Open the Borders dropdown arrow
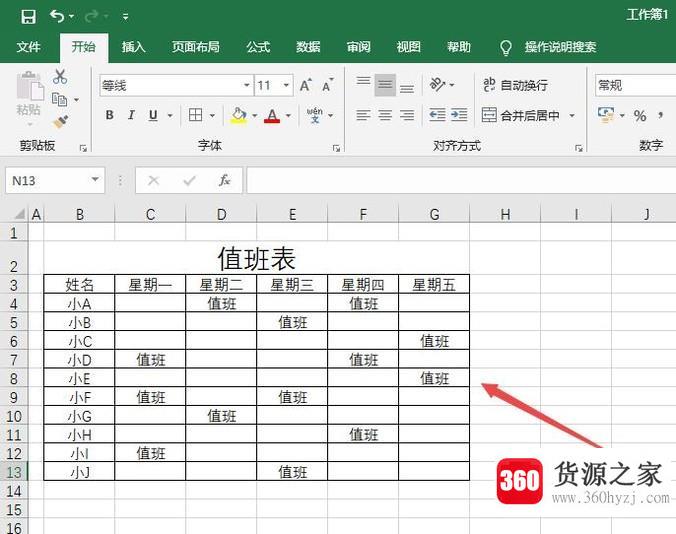Screen dimensions: 676x534 click(212, 116)
